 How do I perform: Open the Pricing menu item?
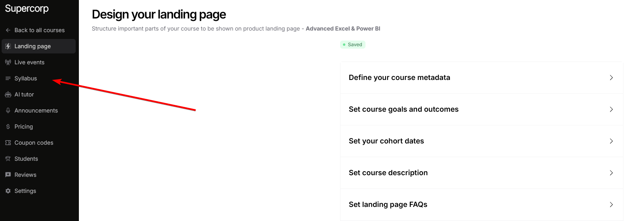(24, 127)
